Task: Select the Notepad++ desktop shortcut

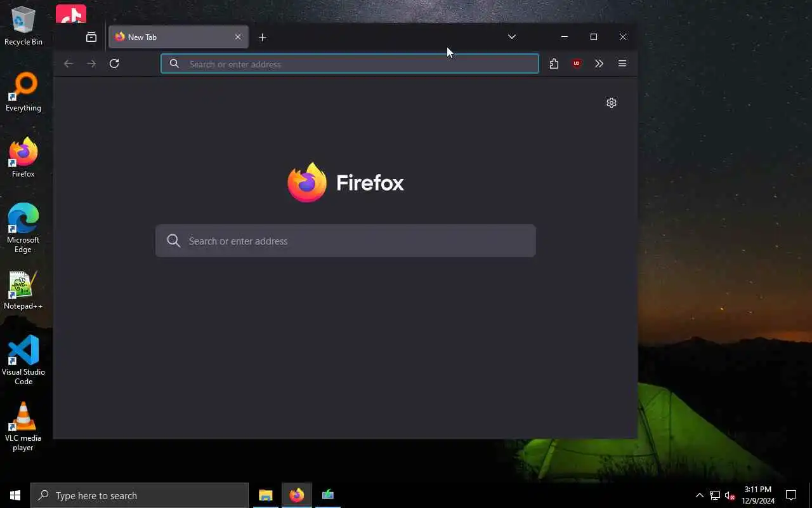Action: [23, 291]
